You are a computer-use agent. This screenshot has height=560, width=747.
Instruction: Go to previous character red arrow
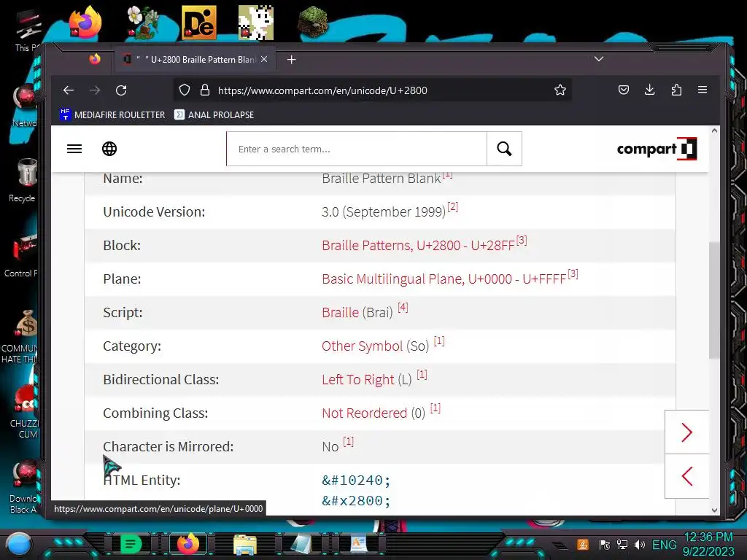click(686, 476)
